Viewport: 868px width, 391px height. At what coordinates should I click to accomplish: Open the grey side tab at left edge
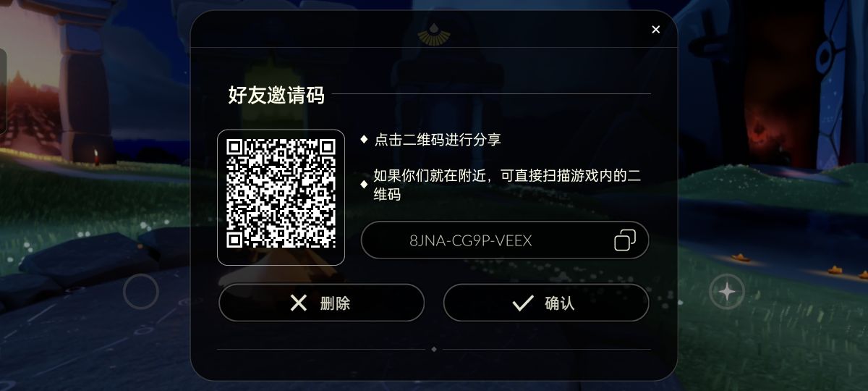pos(3,92)
